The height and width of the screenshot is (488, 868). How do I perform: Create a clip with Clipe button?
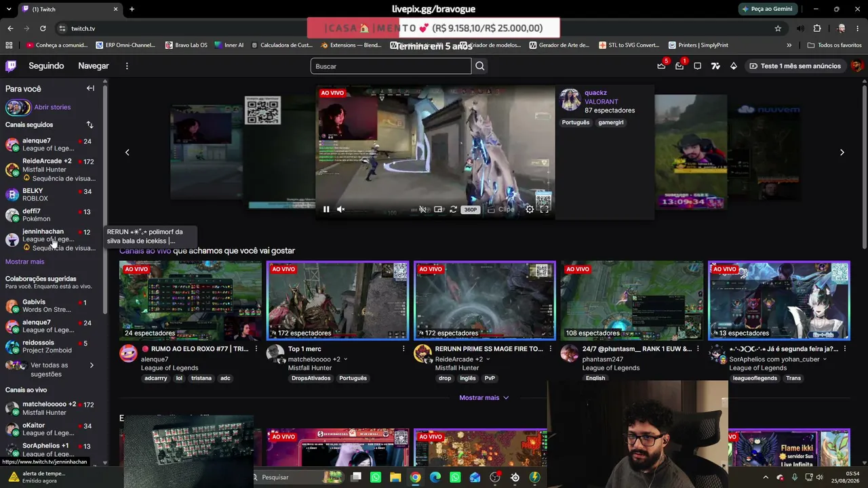tap(502, 209)
